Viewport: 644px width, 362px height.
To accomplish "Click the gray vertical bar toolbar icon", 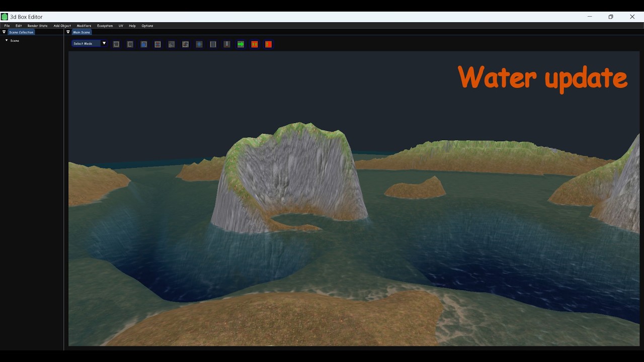I will click(227, 44).
